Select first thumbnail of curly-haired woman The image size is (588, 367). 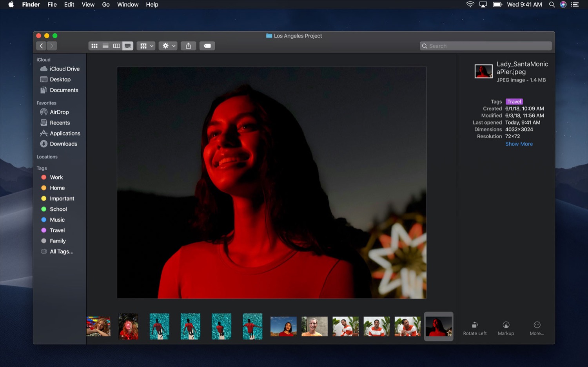[x=98, y=326]
